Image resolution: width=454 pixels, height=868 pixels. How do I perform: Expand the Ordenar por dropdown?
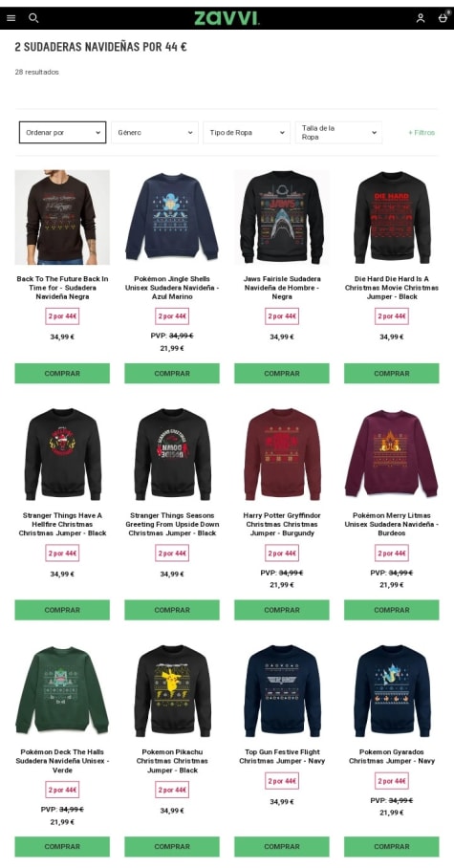pos(62,132)
